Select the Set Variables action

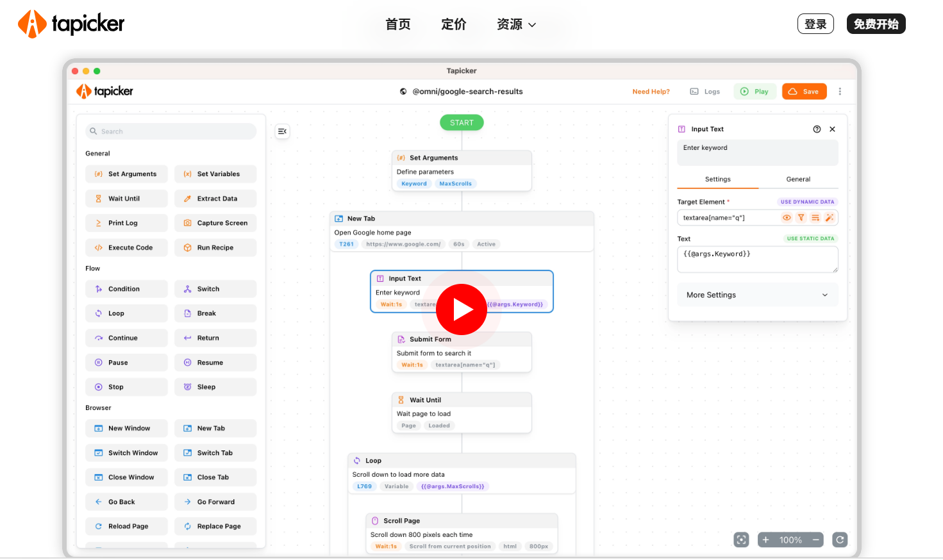[x=215, y=174]
